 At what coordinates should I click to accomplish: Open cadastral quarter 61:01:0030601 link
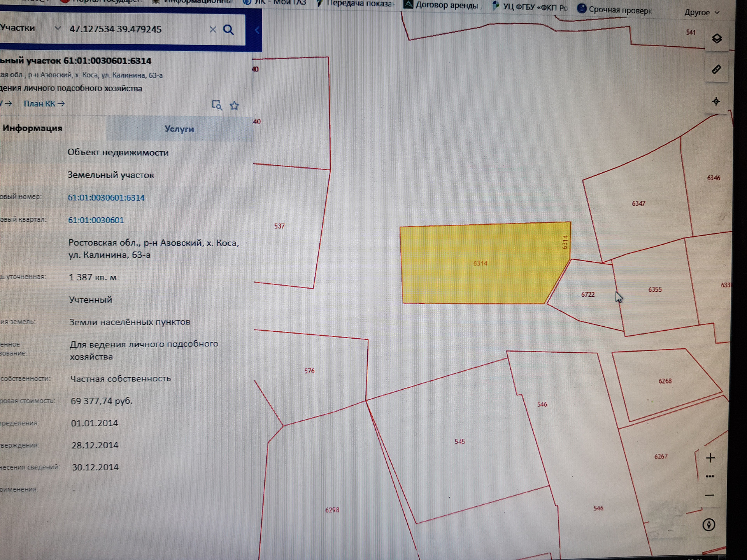(96, 220)
